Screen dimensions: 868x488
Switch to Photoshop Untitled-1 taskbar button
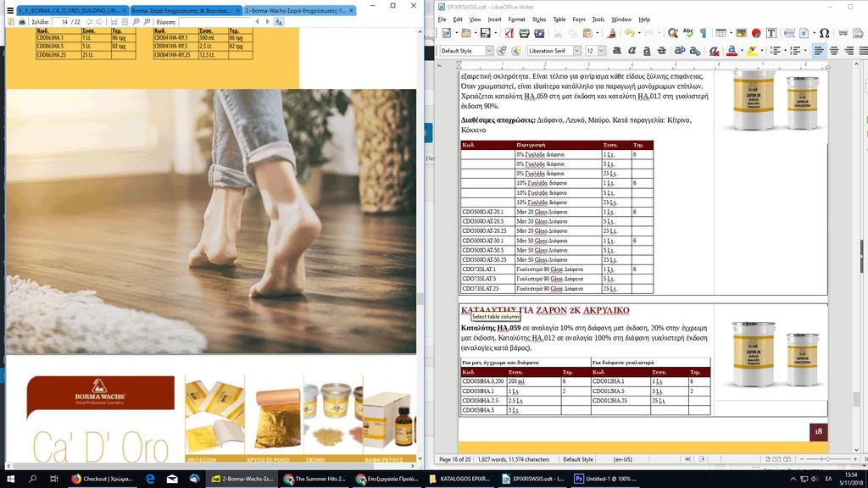tap(604, 479)
